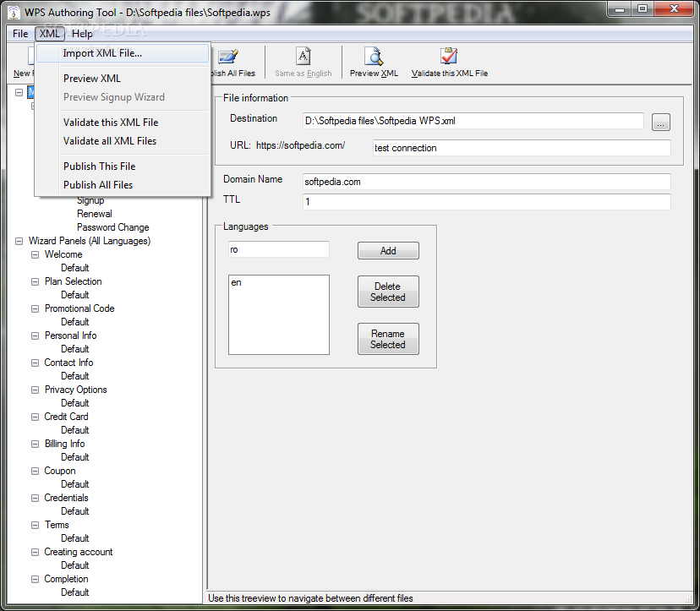Screen dimensions: 700x611
Task: Choose Publish This File menu entry
Action: 123,166
